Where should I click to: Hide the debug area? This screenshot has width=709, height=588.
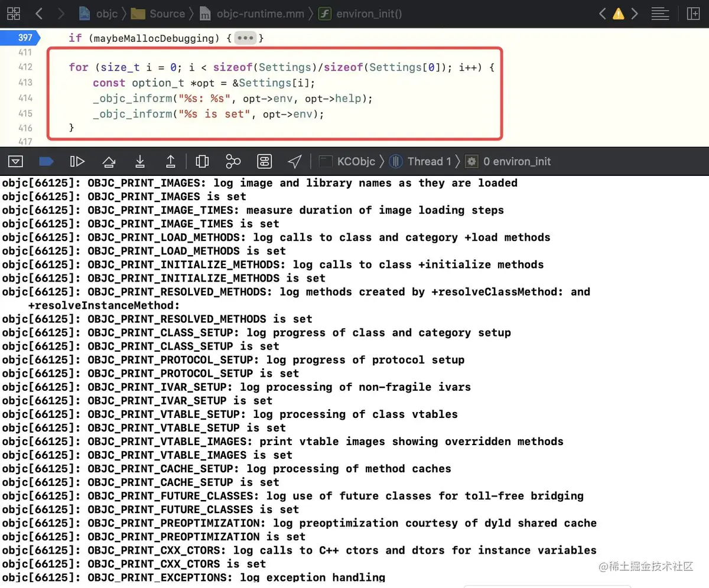click(15, 161)
